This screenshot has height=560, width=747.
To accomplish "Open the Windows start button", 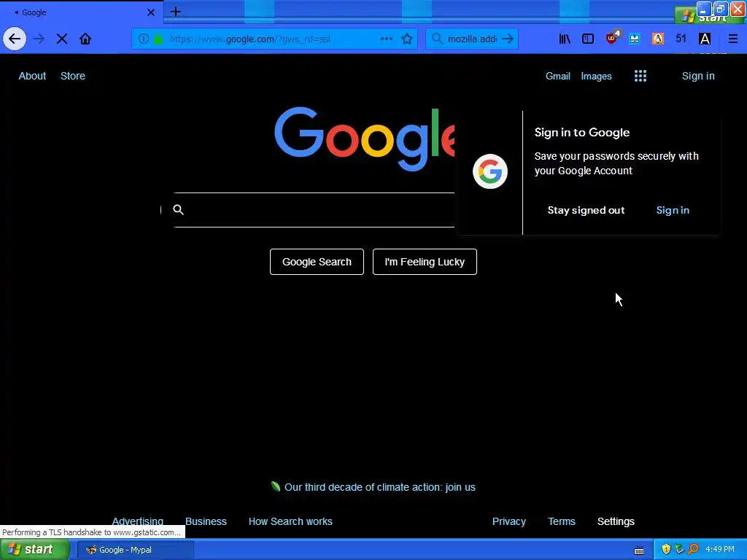I will (35, 550).
